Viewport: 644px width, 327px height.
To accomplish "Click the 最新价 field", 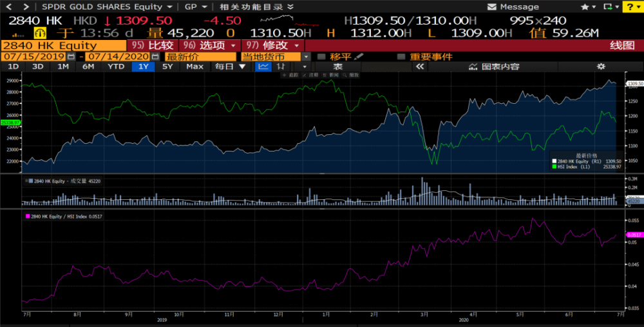I will tap(200, 57).
